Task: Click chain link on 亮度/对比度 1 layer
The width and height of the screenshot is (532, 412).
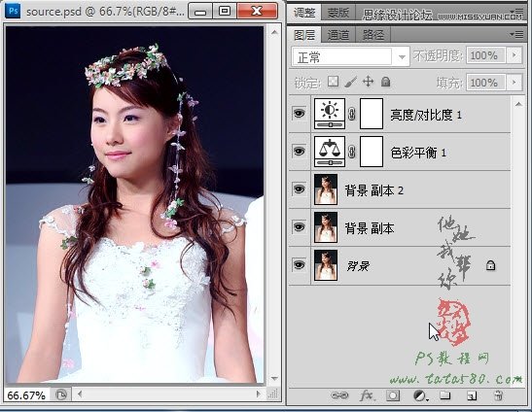Action: [x=352, y=114]
